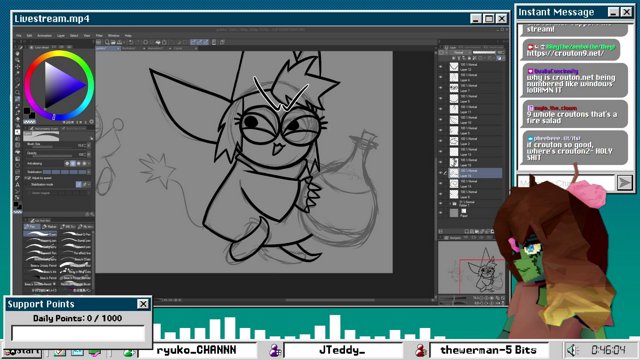Click the Open file icon in command bar
640x360 pixels.
[x=113, y=42]
